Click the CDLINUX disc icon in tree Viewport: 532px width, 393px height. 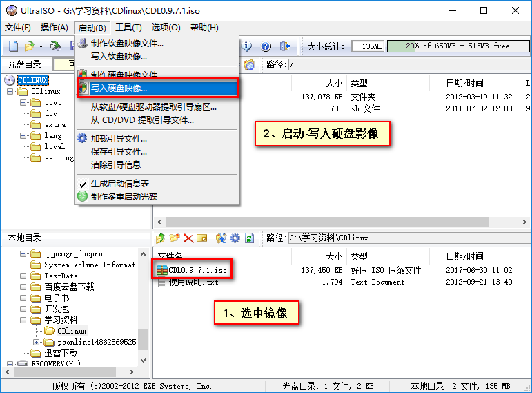coord(10,80)
